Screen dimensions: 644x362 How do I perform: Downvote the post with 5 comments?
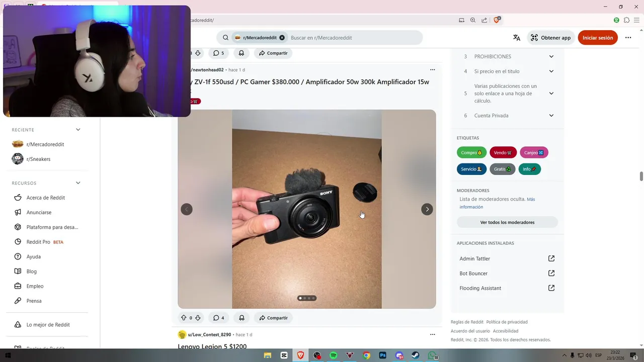tap(198, 53)
